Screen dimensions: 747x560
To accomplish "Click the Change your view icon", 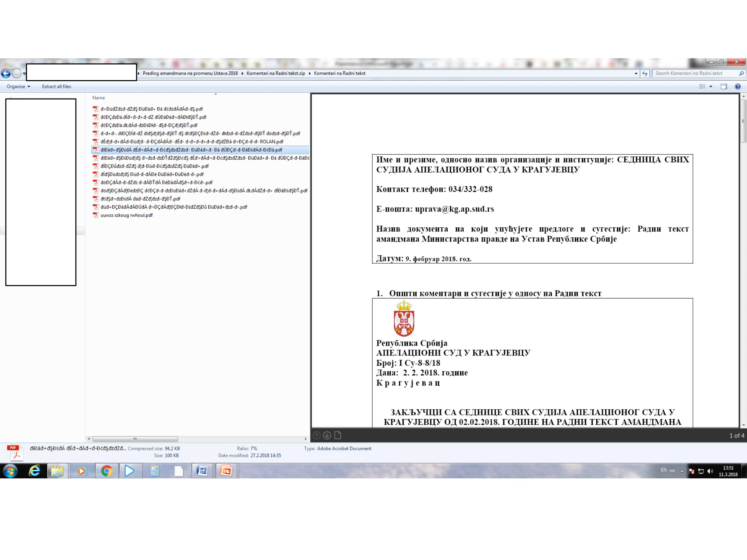I will (702, 86).
